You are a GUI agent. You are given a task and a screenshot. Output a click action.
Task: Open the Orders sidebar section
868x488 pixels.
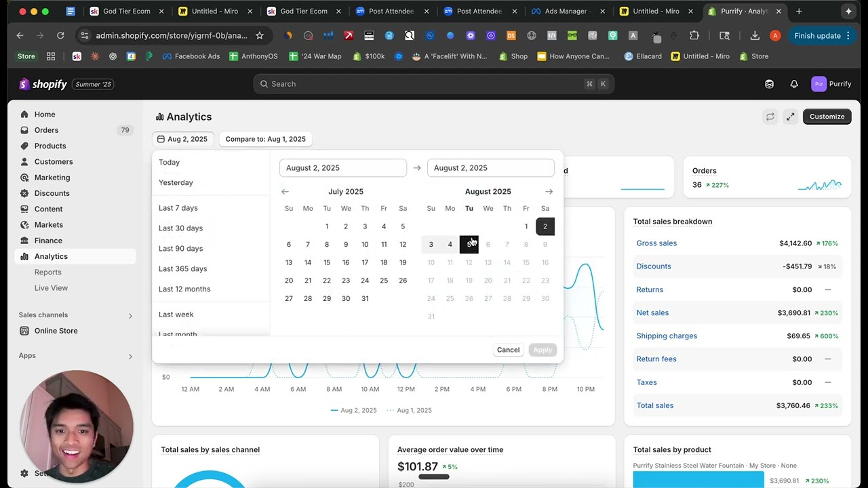[x=46, y=130]
